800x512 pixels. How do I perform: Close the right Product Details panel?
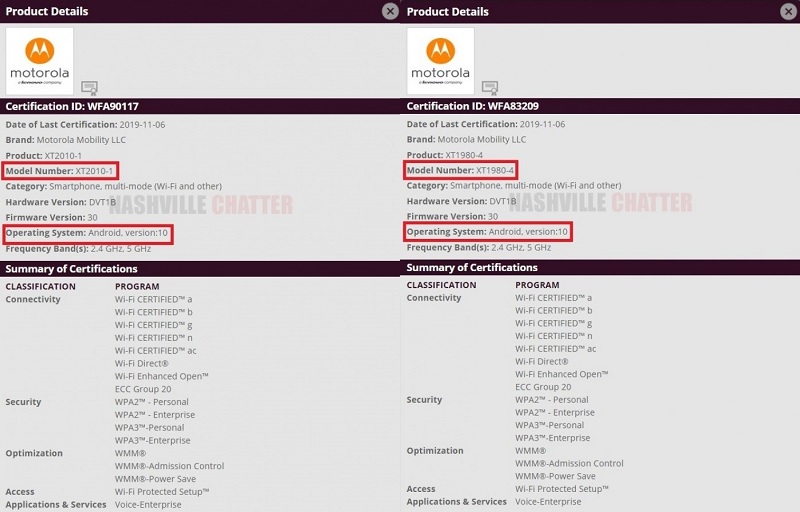point(788,11)
